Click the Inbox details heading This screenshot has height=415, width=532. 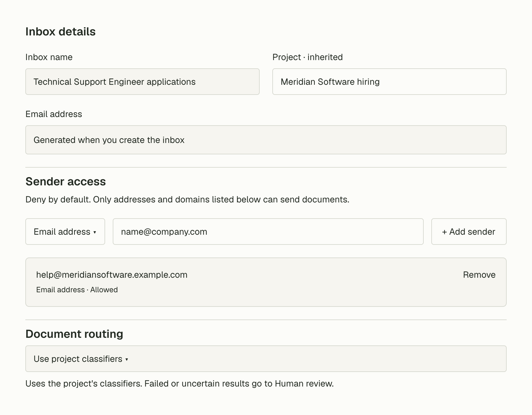(x=60, y=32)
